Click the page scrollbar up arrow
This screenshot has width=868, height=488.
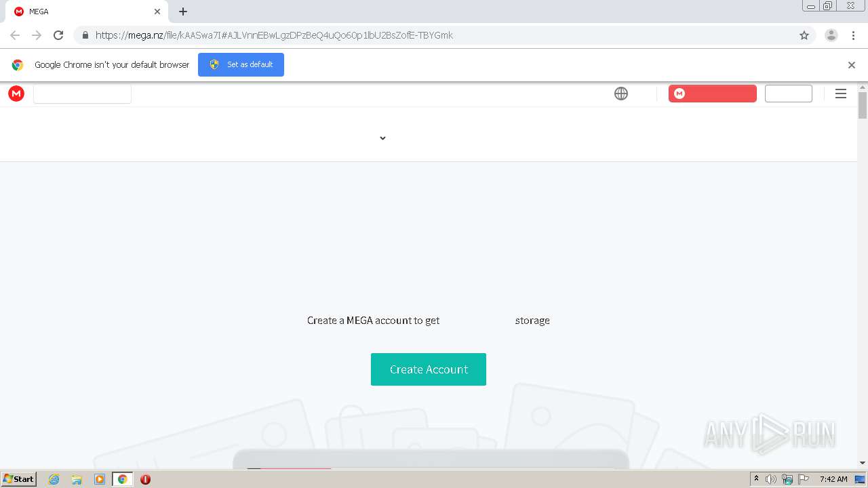[863, 87]
